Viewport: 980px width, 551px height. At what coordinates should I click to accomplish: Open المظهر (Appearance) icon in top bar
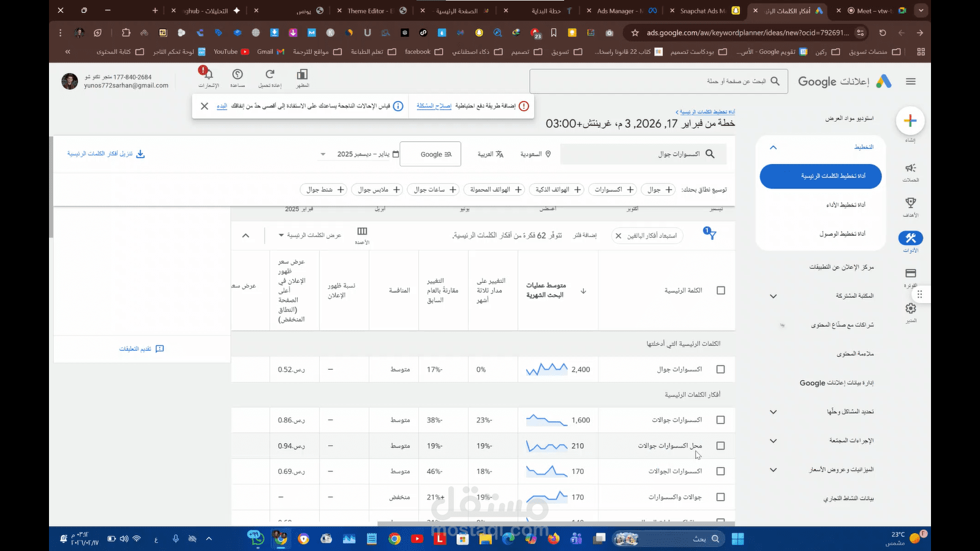tap(302, 75)
